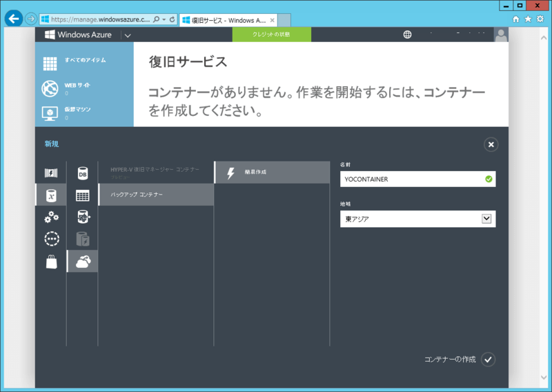The width and height of the screenshot is (552, 392).
Task: Open the browser favorites star
Action: pos(528,19)
